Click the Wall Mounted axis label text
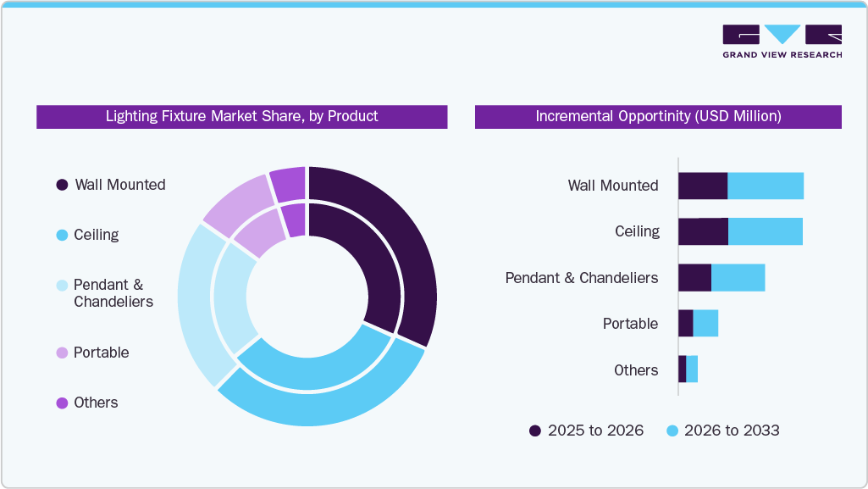Image resolution: width=868 pixels, height=489 pixels. [x=614, y=185]
